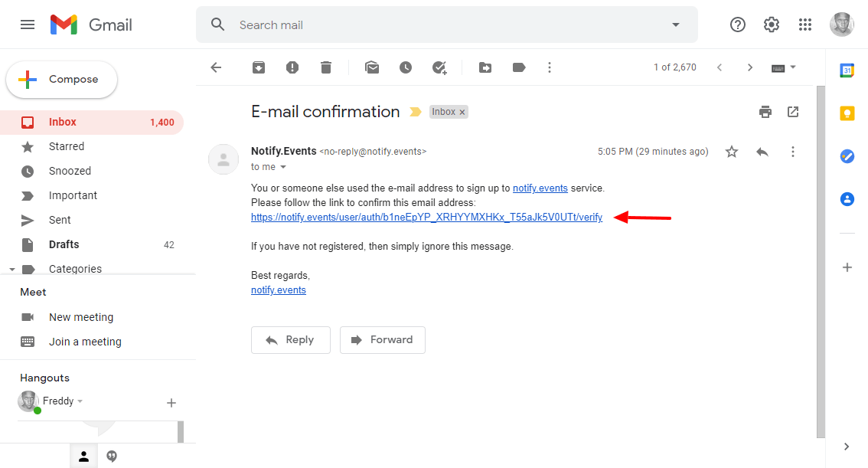
Task: Expand the 'to me' recipient details
Action: [x=283, y=167]
